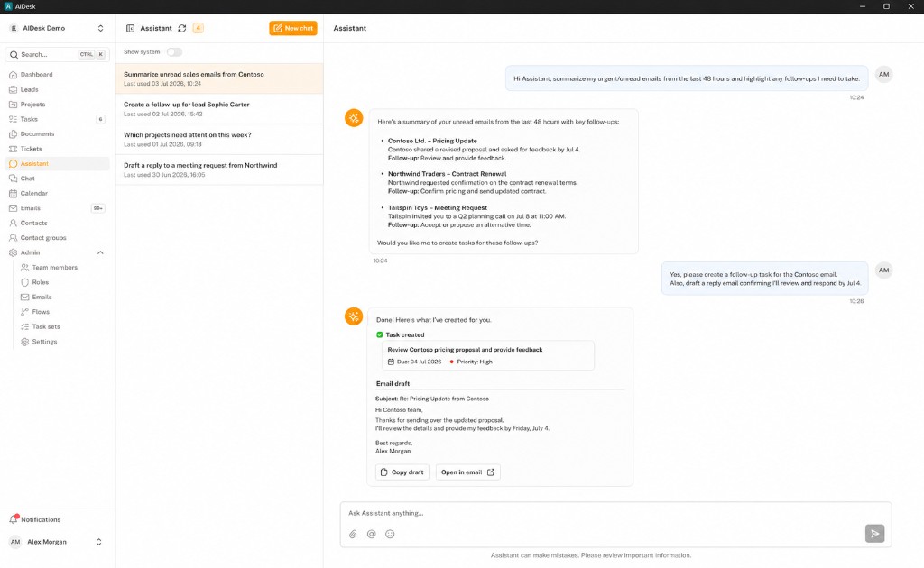Open Emails in the main sidebar
This screenshot has width=924, height=568.
click(x=30, y=208)
